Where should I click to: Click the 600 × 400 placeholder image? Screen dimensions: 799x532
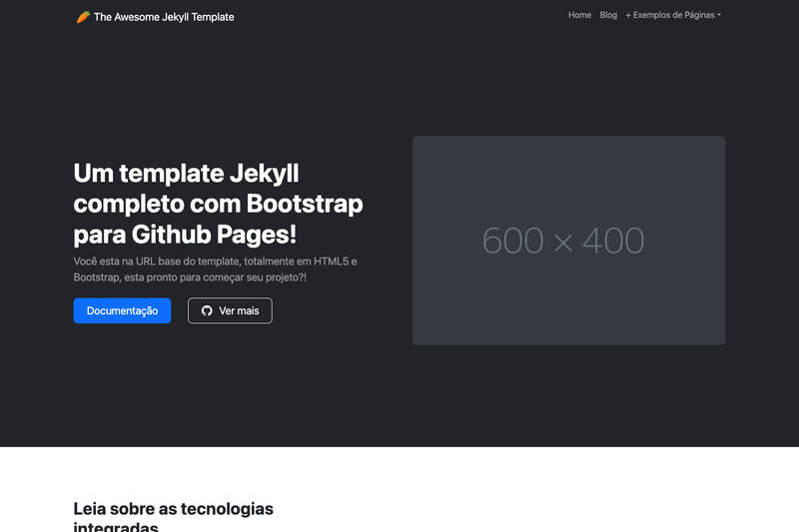point(568,241)
